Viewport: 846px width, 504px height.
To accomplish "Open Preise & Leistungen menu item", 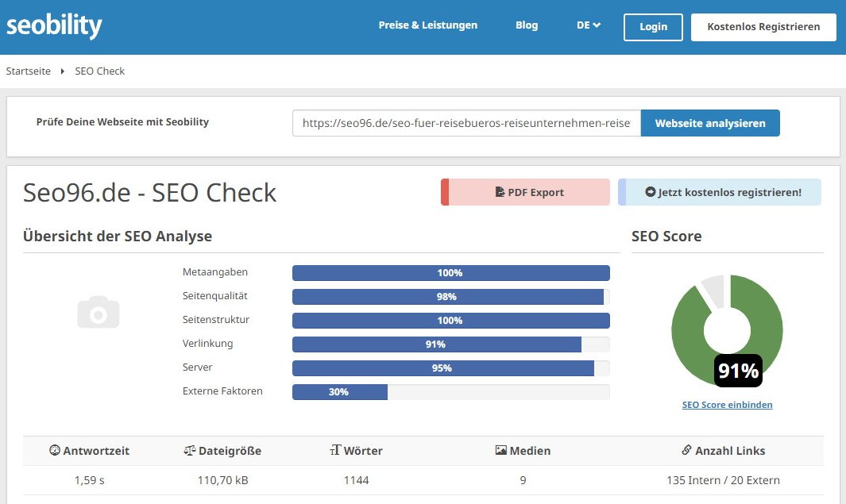I will pos(427,25).
